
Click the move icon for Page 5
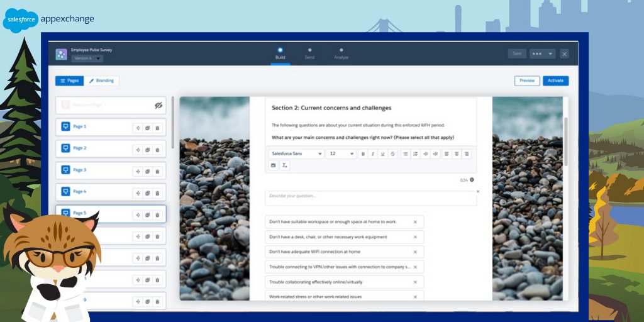[x=138, y=215]
